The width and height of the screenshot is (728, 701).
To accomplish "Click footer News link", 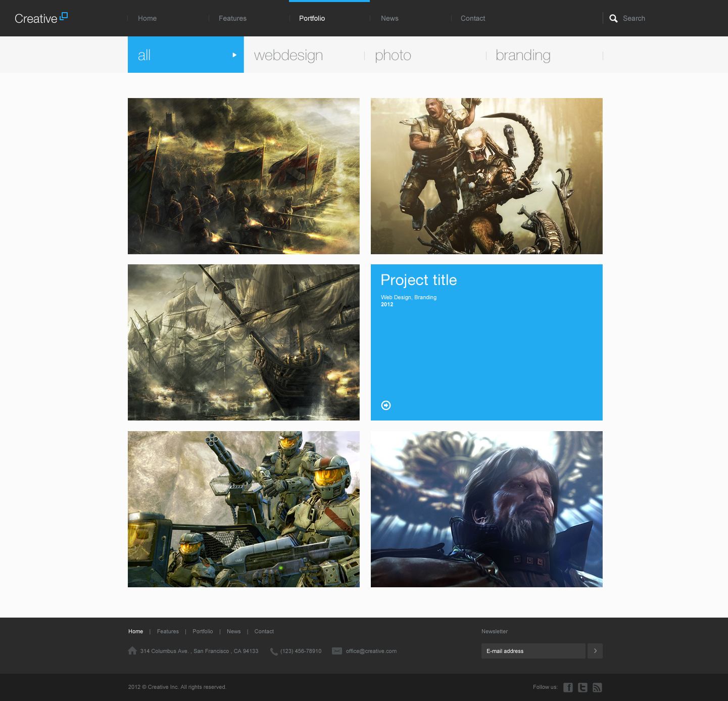I will pyautogui.click(x=233, y=631).
